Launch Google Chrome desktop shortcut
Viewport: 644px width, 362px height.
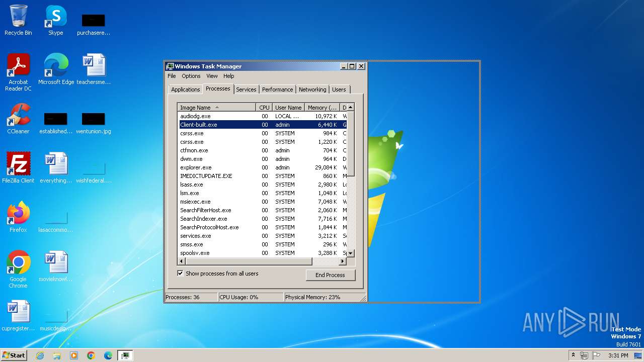(x=18, y=269)
